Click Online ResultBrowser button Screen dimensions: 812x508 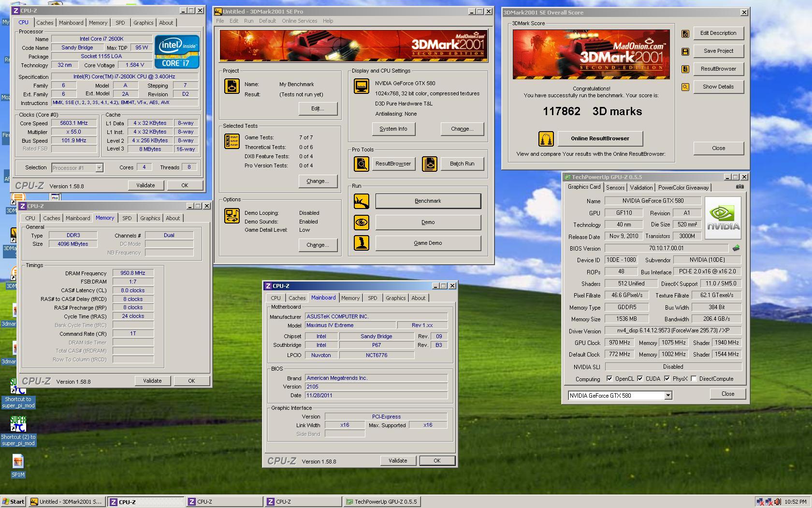coord(600,139)
